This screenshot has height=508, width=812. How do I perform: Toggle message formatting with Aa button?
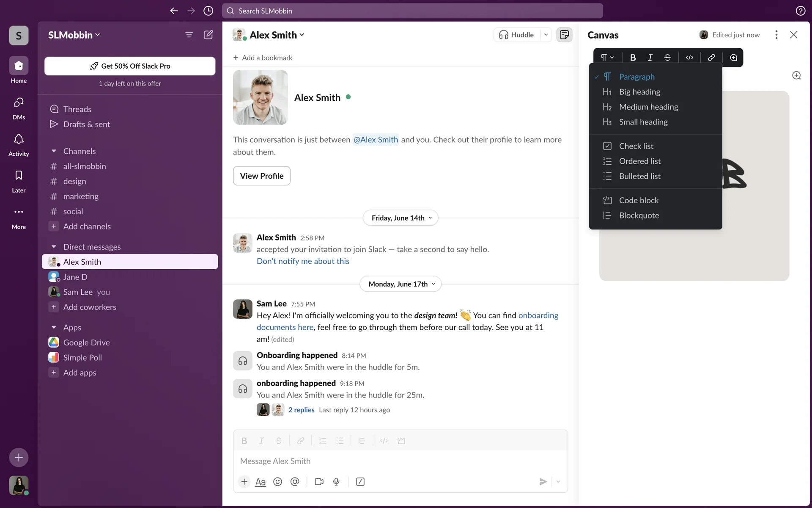click(261, 482)
